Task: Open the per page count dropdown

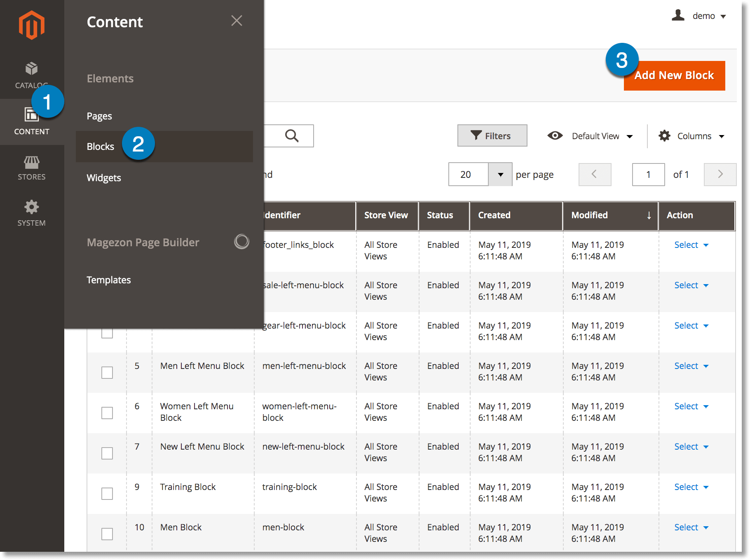Action: (500, 174)
